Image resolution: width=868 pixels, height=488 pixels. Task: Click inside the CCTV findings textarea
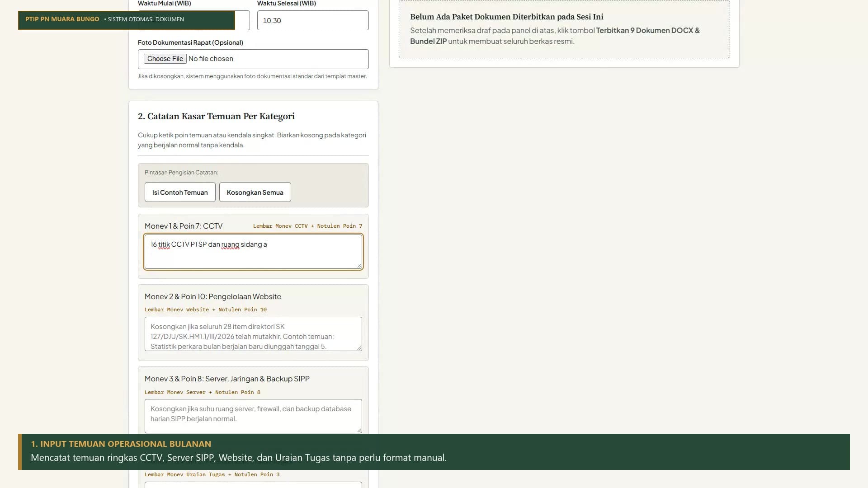[x=253, y=251]
